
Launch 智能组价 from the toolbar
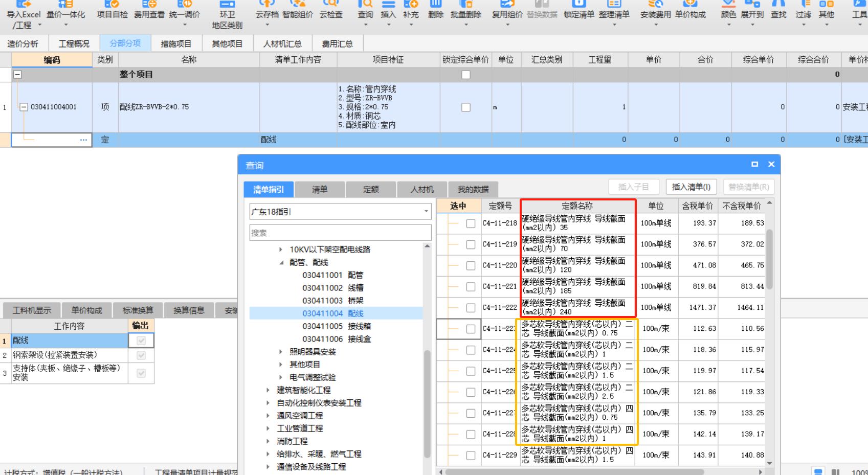point(297,10)
